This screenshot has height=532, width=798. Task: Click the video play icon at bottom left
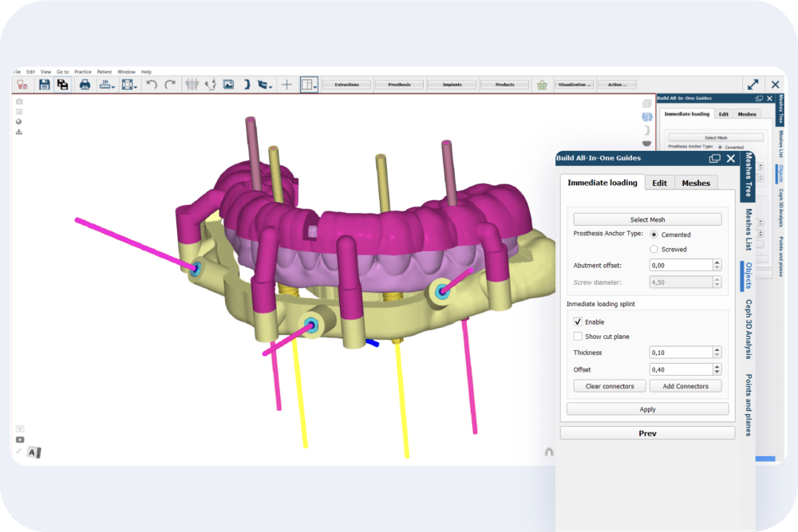click(x=20, y=439)
